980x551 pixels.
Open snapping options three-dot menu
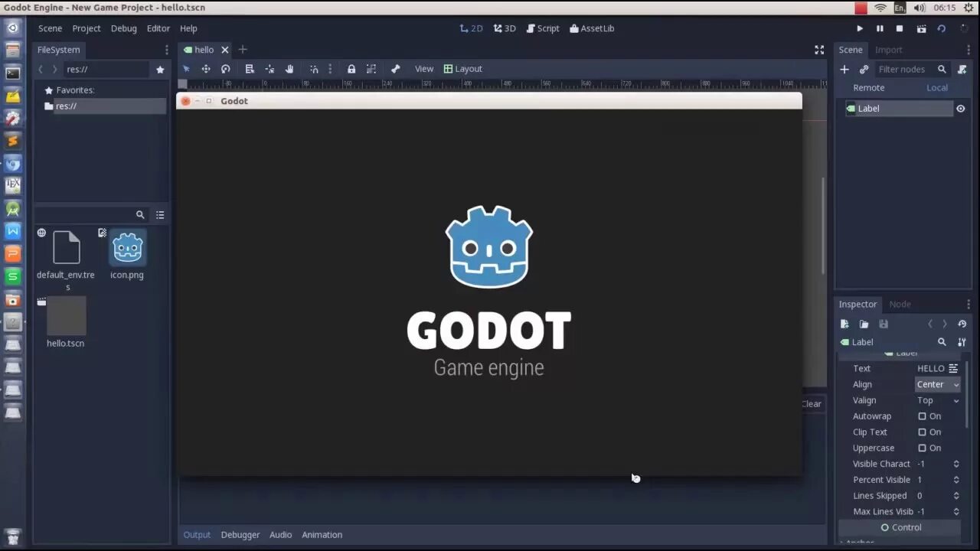pyautogui.click(x=330, y=69)
